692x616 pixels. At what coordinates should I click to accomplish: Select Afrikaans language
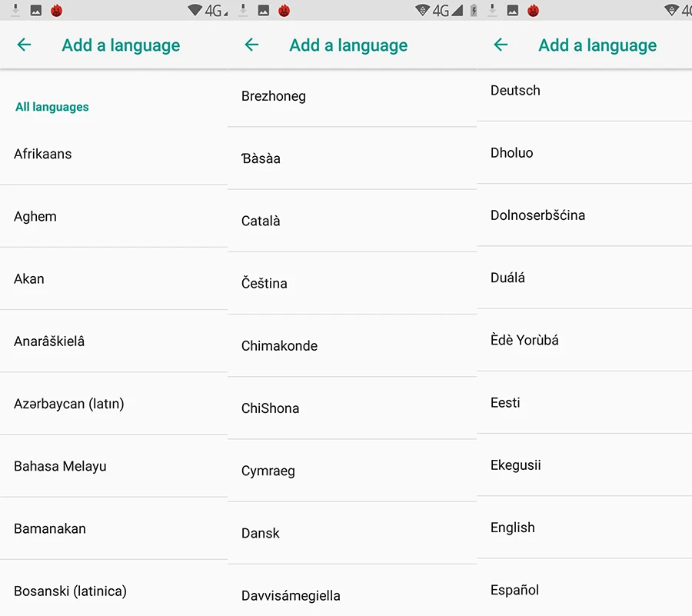114,154
